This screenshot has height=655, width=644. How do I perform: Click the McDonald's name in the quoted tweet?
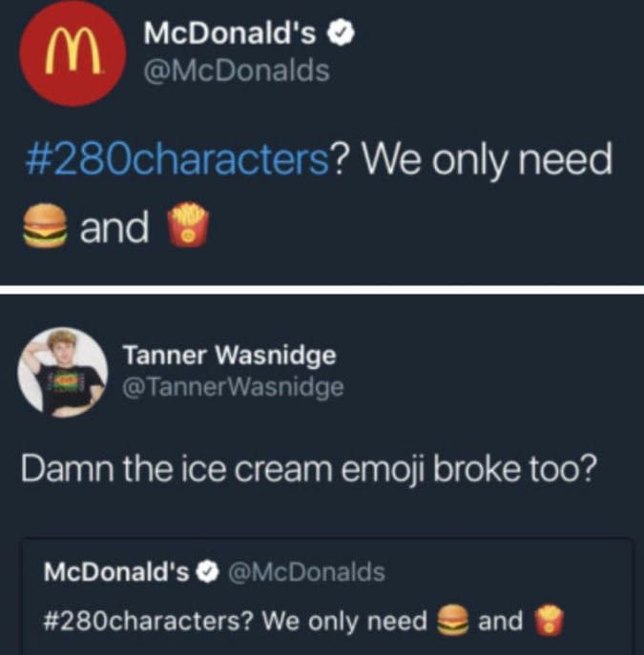tap(116, 571)
